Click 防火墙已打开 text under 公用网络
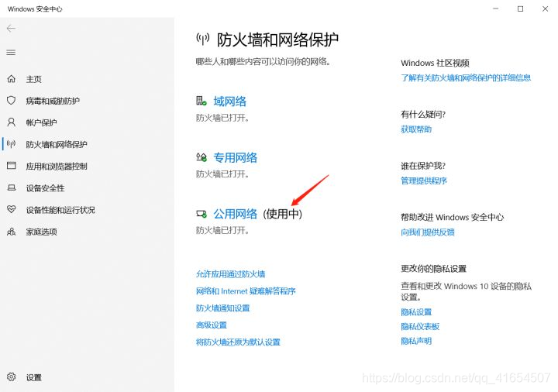 point(222,231)
